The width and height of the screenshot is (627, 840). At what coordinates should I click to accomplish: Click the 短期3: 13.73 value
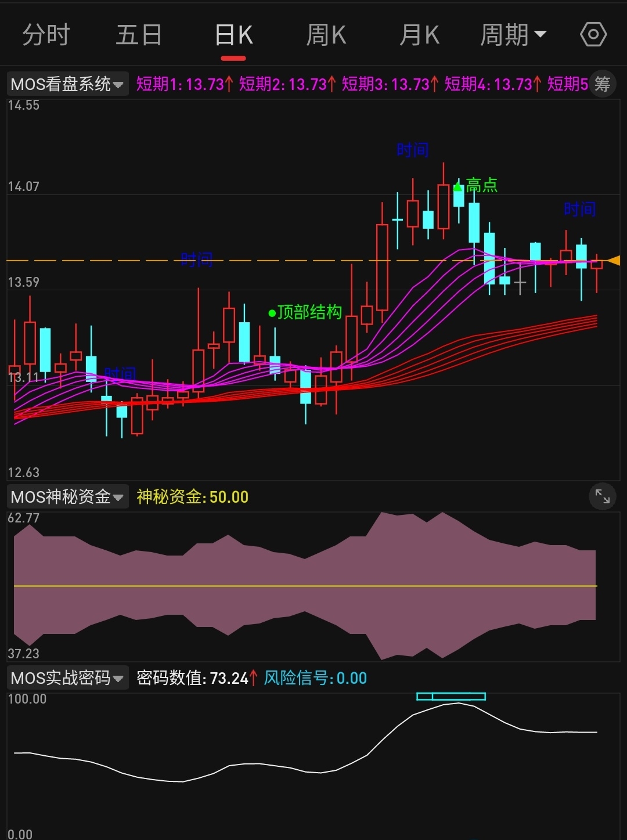point(390,84)
